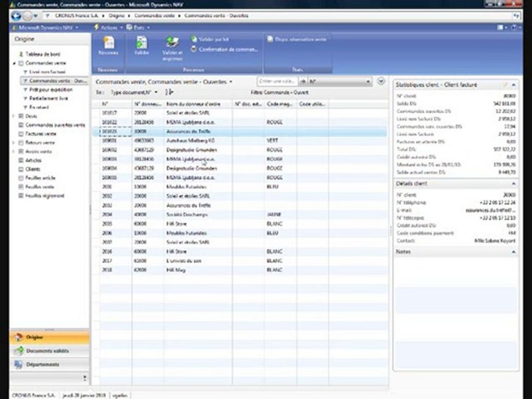
Task: Click the address bar refresh icon
Action: coord(516,16)
